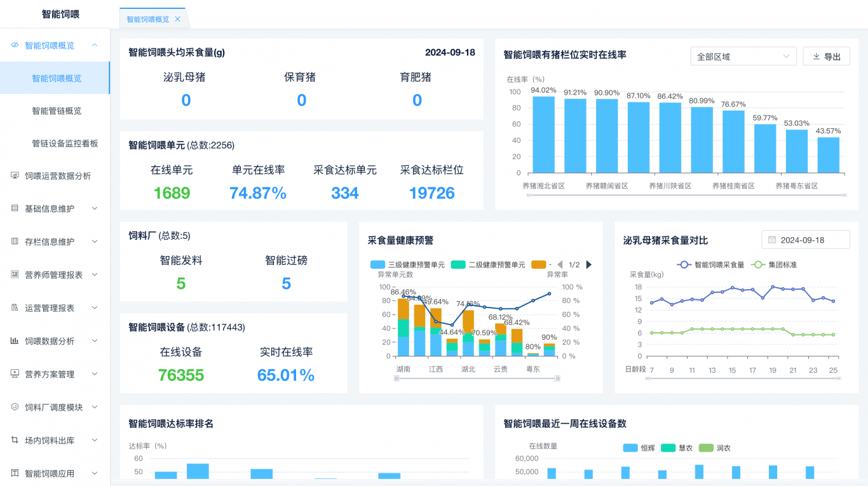Viewport: 868px width, 486px height.
Task: Select 智能饲喂概览 submenu item in sidebar
Action: pyautogui.click(x=55, y=78)
